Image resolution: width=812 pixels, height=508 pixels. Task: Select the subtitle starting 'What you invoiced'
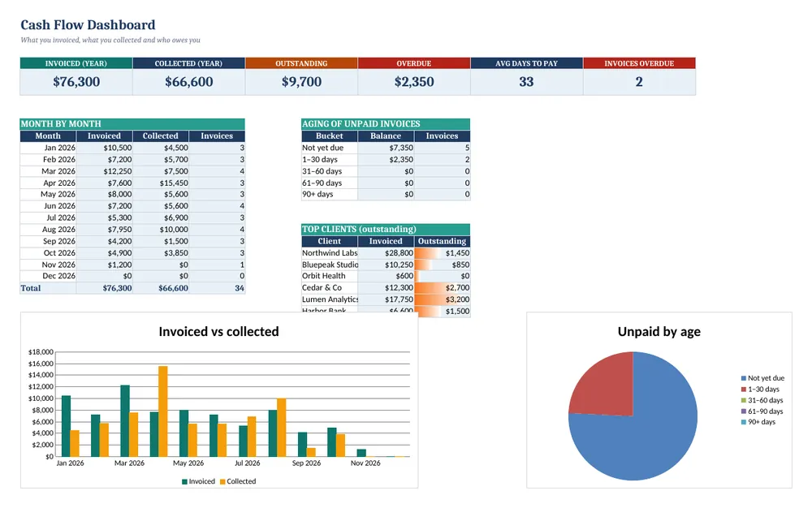pos(110,40)
